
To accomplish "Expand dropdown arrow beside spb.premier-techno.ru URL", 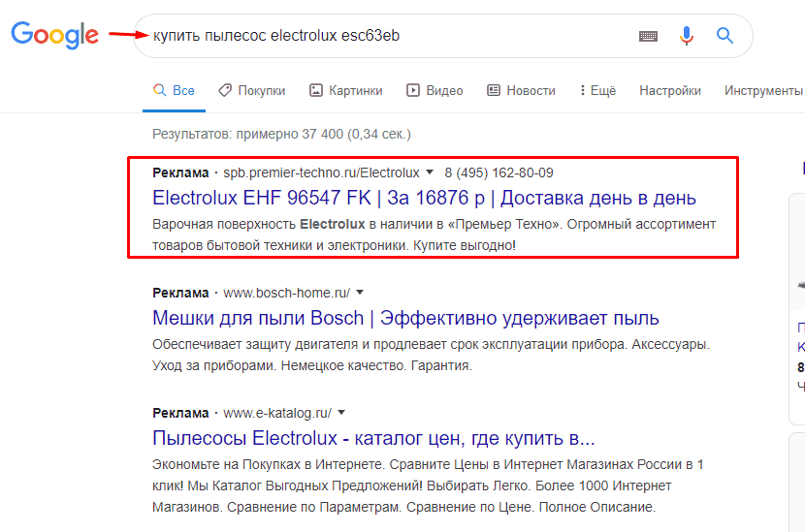I will tap(430, 172).
